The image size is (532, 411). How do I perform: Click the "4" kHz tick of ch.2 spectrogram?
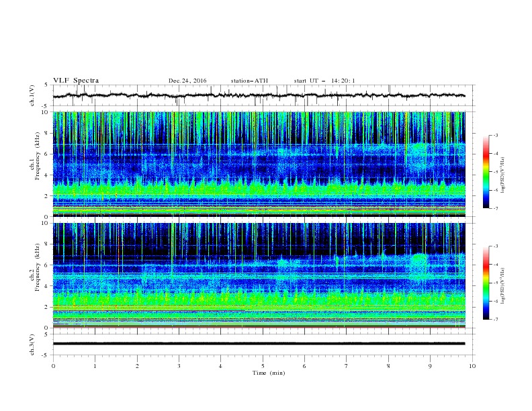tap(46, 286)
